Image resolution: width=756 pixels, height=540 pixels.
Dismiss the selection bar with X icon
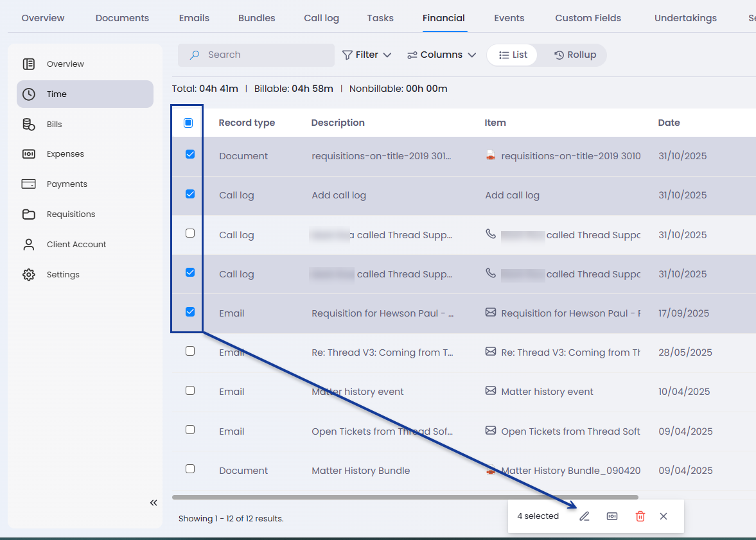point(664,516)
